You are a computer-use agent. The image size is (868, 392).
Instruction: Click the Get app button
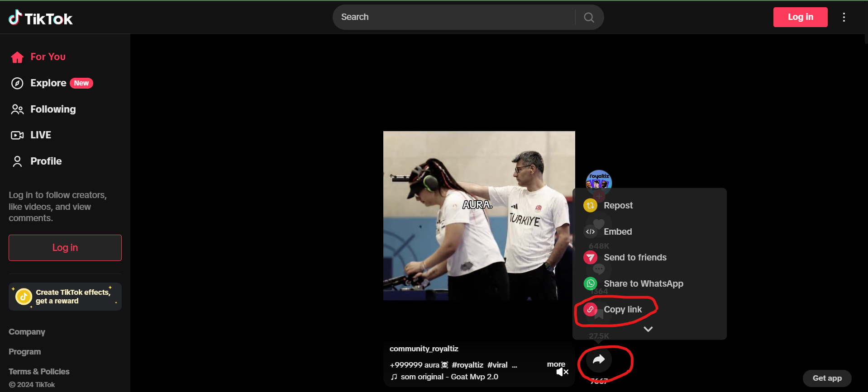pos(827,378)
